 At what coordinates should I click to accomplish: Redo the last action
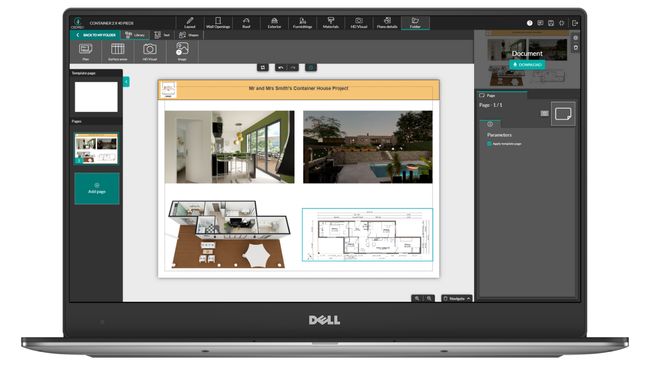[293, 67]
